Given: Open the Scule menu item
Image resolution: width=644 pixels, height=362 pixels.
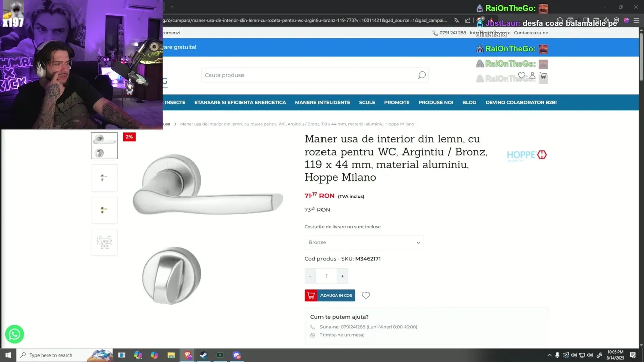Looking at the screenshot, I should (x=367, y=102).
